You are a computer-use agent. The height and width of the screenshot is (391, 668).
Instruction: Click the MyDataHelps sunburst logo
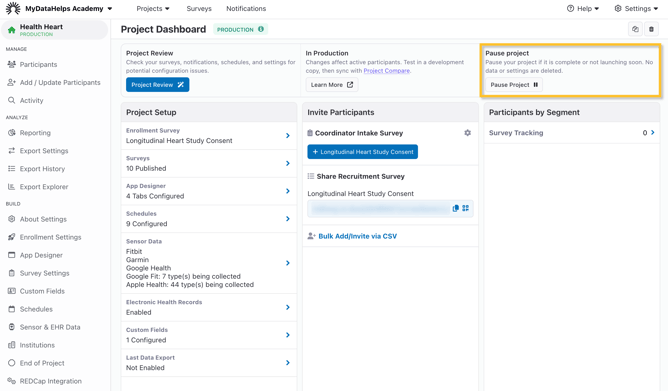pyautogui.click(x=13, y=8)
